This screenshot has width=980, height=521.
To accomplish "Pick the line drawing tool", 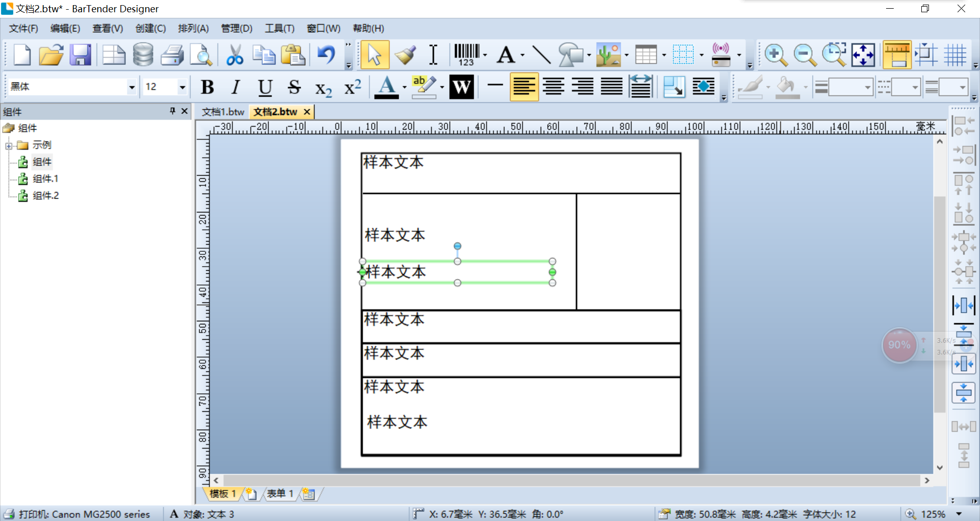I will click(541, 55).
